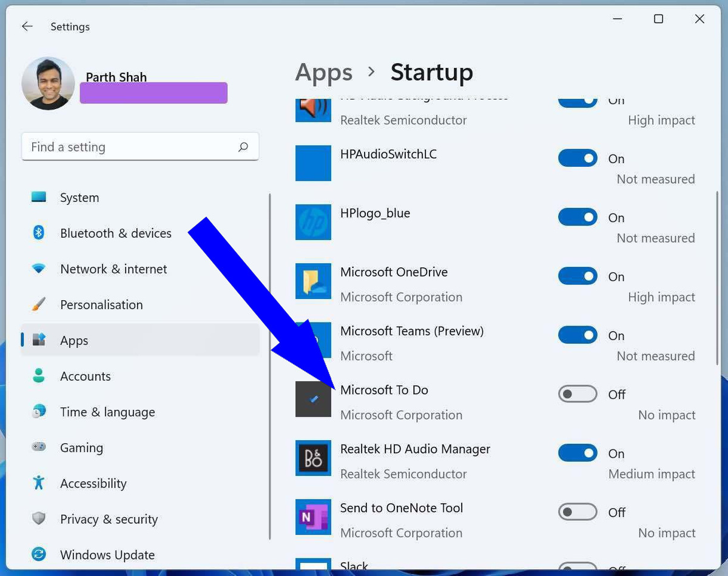Screen dimensions: 728x576
Task: Select the System icon in the sidebar
Action: pos(38,197)
